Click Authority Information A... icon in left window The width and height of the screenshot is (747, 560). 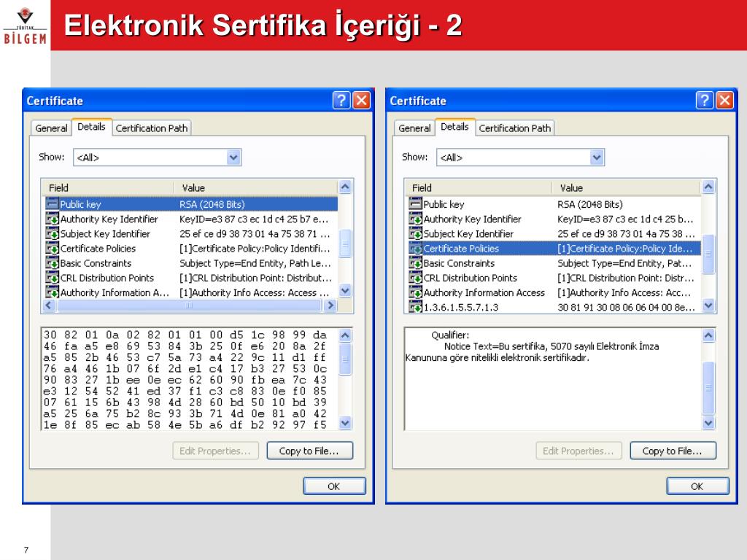pos(52,292)
